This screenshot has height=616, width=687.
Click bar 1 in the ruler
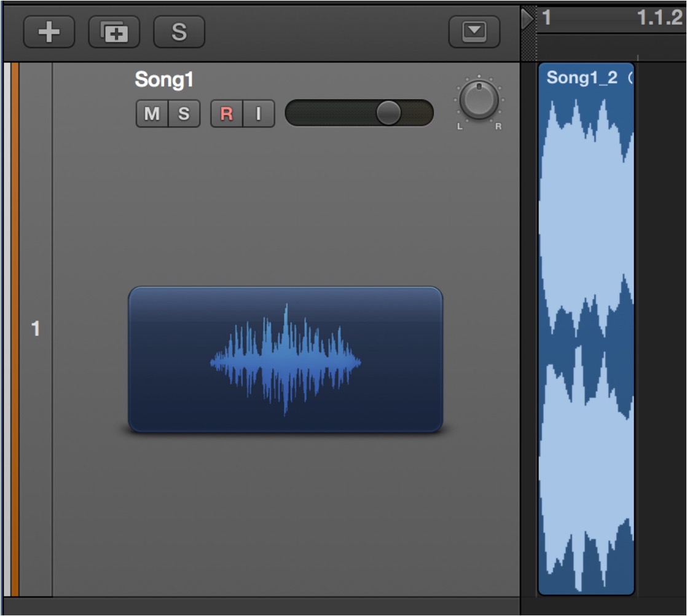click(546, 18)
